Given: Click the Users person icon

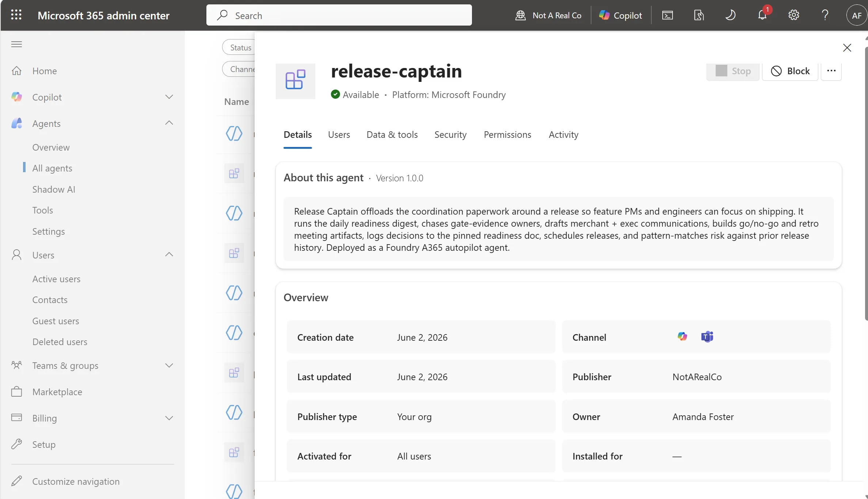Looking at the screenshot, I should 17,254.
